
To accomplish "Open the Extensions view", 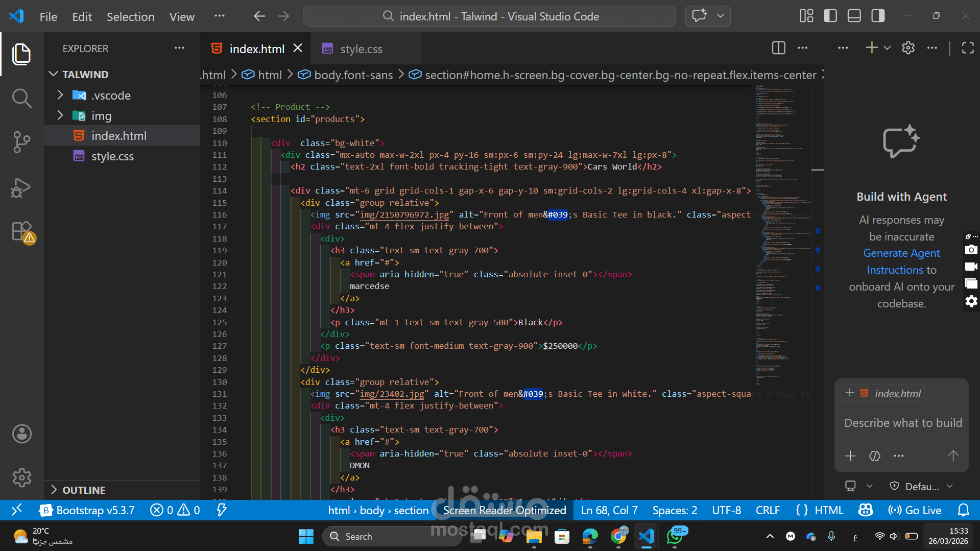I will 21,231.
